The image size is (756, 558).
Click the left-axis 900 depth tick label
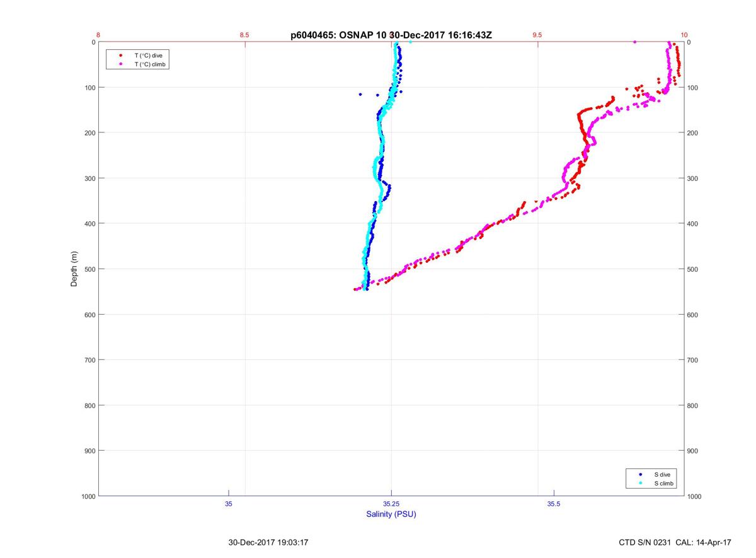[x=89, y=451]
